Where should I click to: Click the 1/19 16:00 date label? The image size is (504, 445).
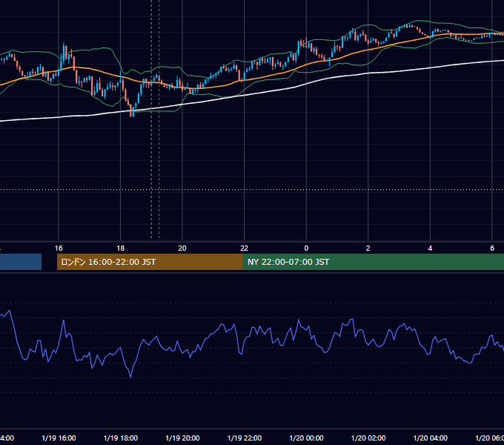click(x=59, y=438)
